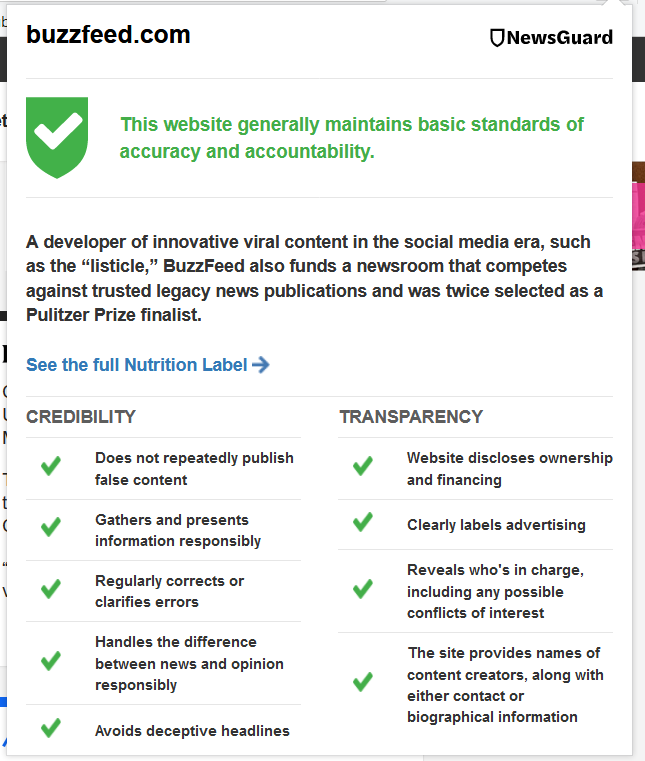Image resolution: width=645 pixels, height=761 pixels.
Task: Click "Does not repeatedly publish false content" text
Action: click(194, 469)
